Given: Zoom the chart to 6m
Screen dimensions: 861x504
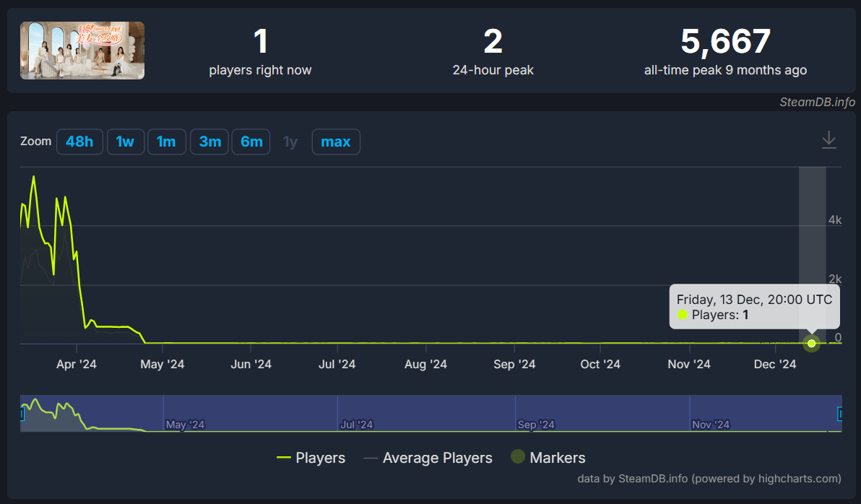Looking at the screenshot, I should click(x=251, y=142).
